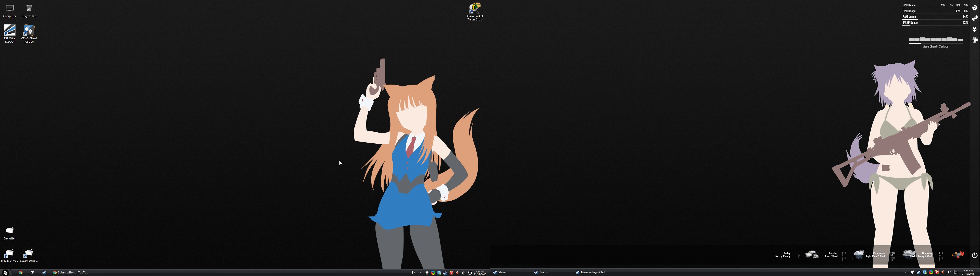Open the EN language indicator
Image resolution: width=980 pixels, height=276 pixels.
(413, 273)
